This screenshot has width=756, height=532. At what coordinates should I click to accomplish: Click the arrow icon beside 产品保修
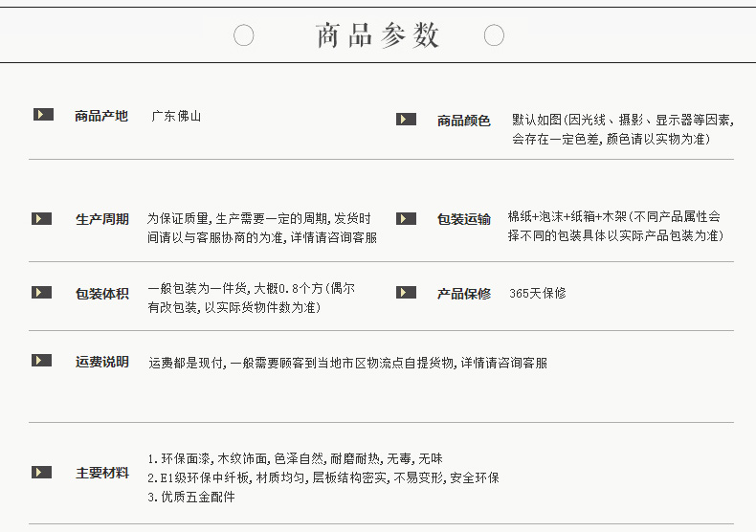coord(406,293)
